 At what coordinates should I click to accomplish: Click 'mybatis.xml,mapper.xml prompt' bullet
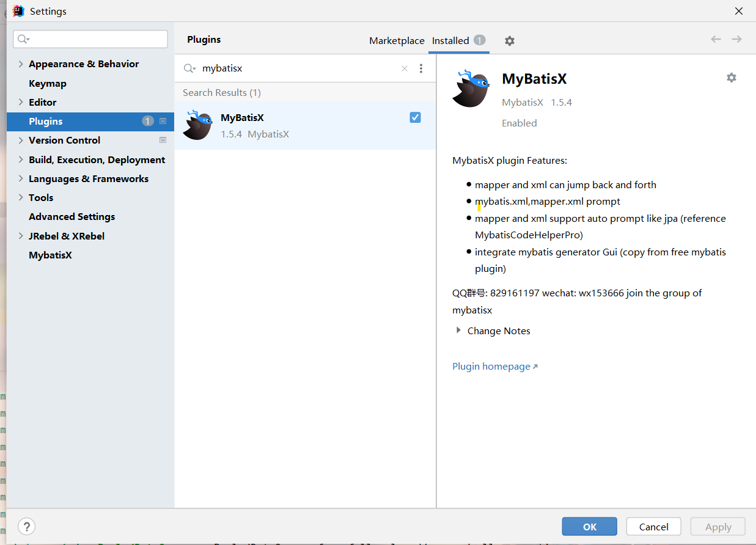pyautogui.click(x=548, y=201)
